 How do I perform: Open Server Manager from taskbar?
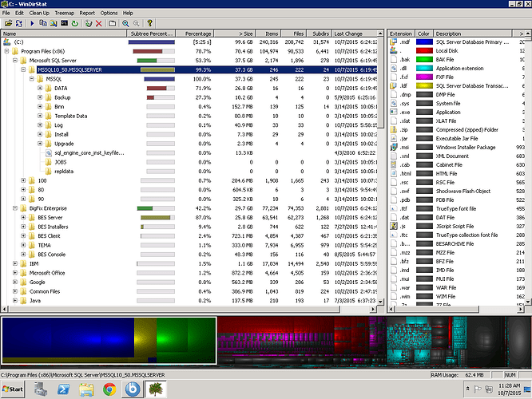click(x=41, y=389)
